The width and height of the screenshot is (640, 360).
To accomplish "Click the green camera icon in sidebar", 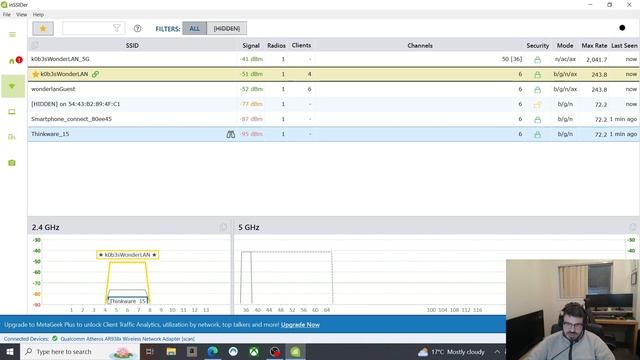I will (12, 163).
